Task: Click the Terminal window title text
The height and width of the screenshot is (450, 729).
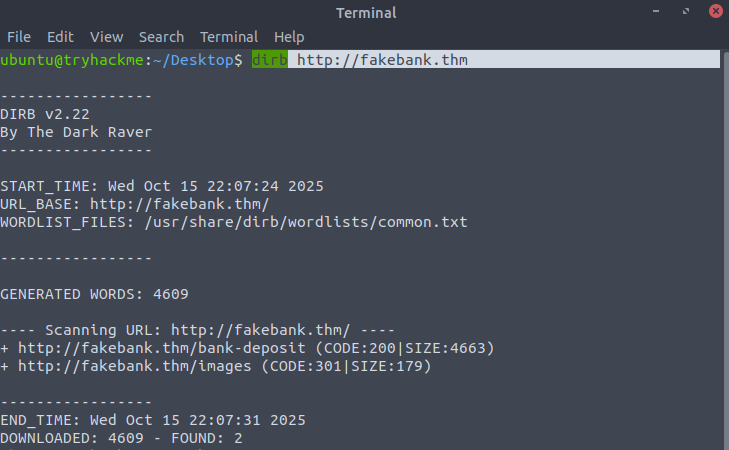Action: pyautogui.click(x=364, y=12)
